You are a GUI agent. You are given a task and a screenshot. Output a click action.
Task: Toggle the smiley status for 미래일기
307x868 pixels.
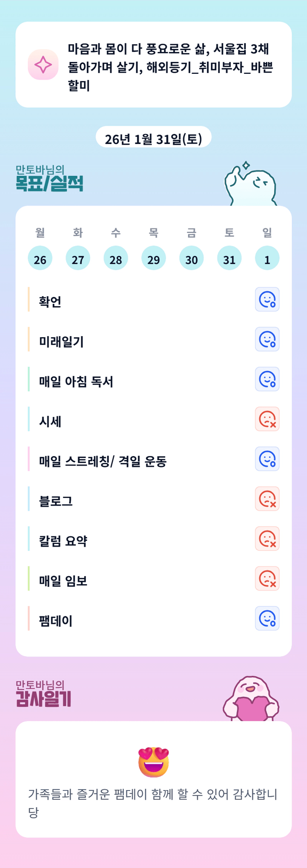pyautogui.click(x=267, y=339)
